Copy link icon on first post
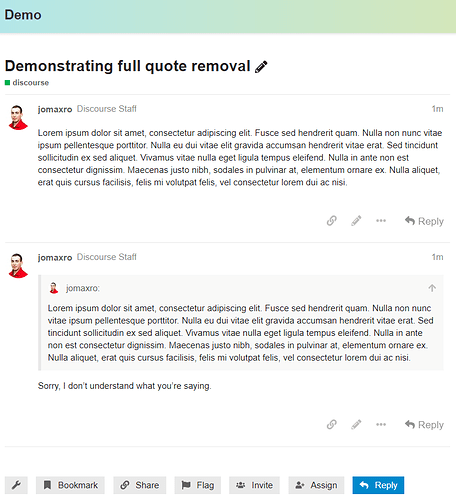 332,221
